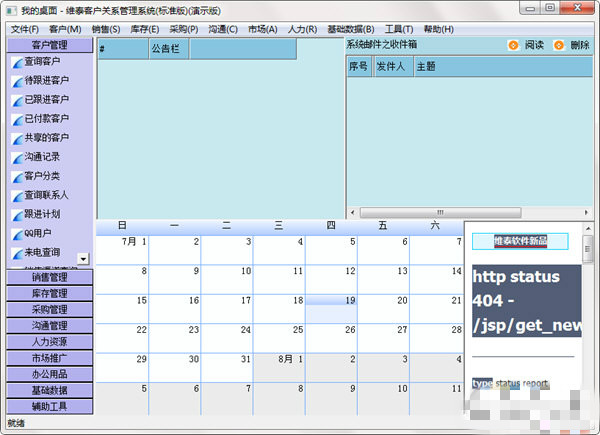Image resolution: width=600 pixels, height=435 pixels.
Task: Click the orange 删除 icon in inbox
Action: pos(559,46)
